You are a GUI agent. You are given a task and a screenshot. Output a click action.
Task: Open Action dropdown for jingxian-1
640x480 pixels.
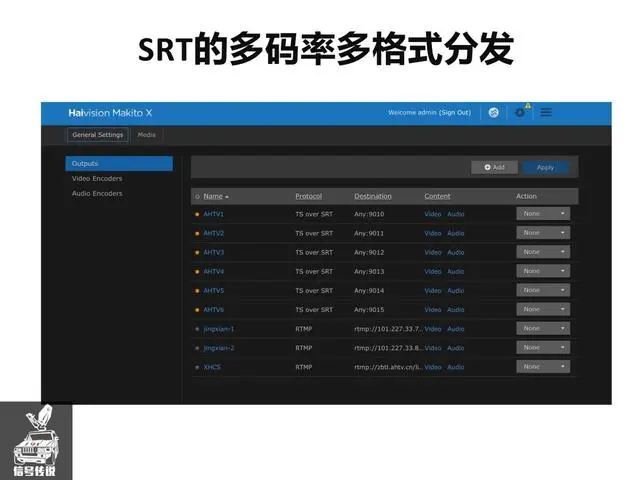click(x=543, y=328)
